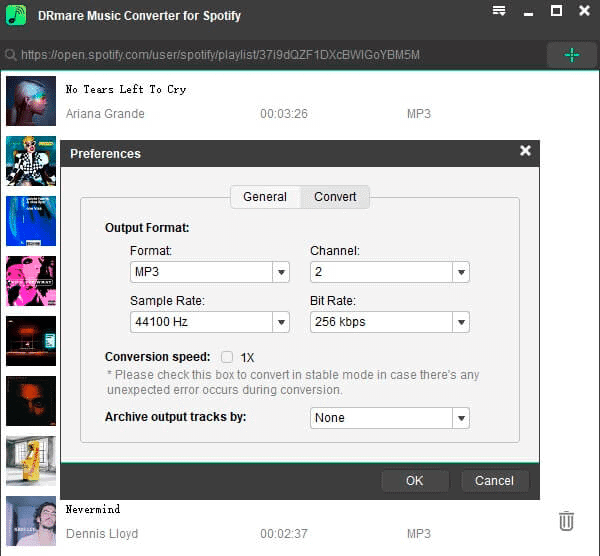Viewport: 600px width, 556px height.
Task: Open the Channel dropdown showing 2
Action: tap(390, 272)
